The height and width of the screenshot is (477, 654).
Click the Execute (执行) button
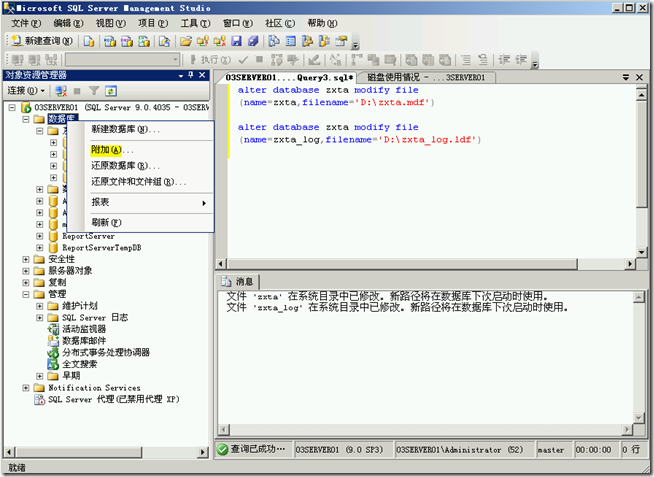click(x=210, y=60)
